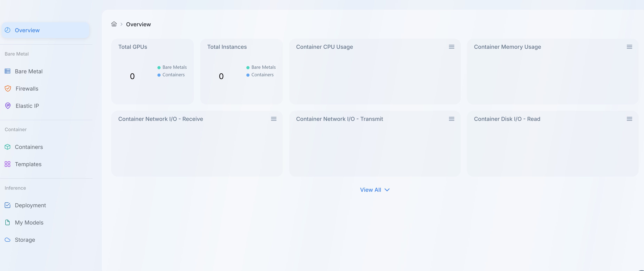The height and width of the screenshot is (271, 644).
Task: Open Network I/O Receive chart menu
Action: tap(273, 119)
